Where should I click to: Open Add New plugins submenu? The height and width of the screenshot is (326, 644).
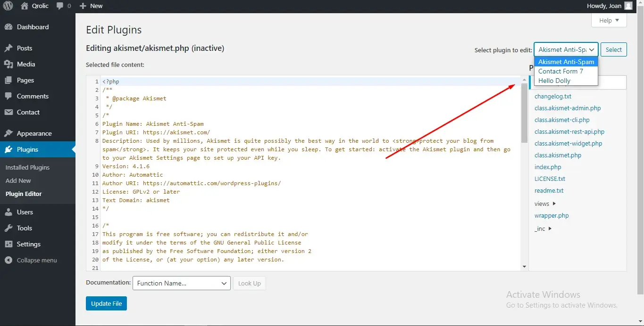point(18,180)
